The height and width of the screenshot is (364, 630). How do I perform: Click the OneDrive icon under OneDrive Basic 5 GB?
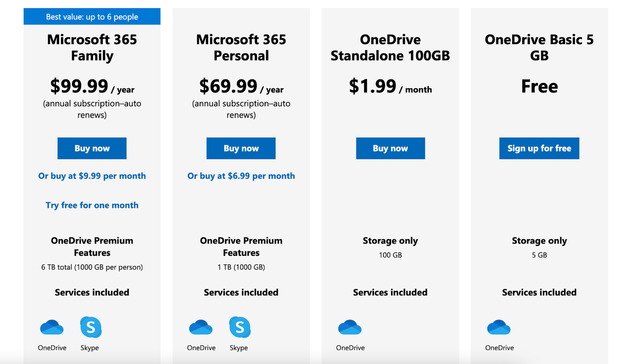click(x=499, y=327)
